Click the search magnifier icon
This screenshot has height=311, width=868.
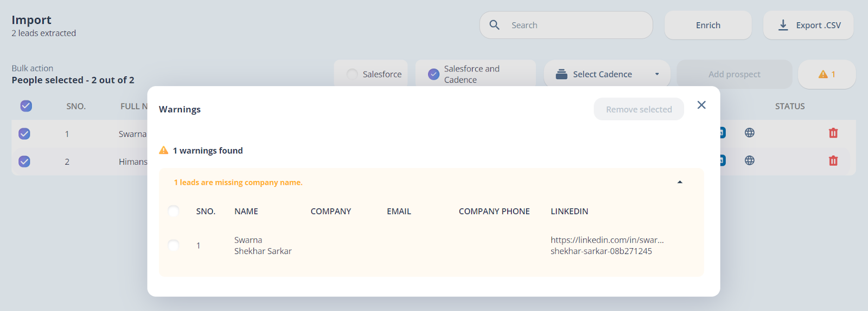pyautogui.click(x=494, y=25)
